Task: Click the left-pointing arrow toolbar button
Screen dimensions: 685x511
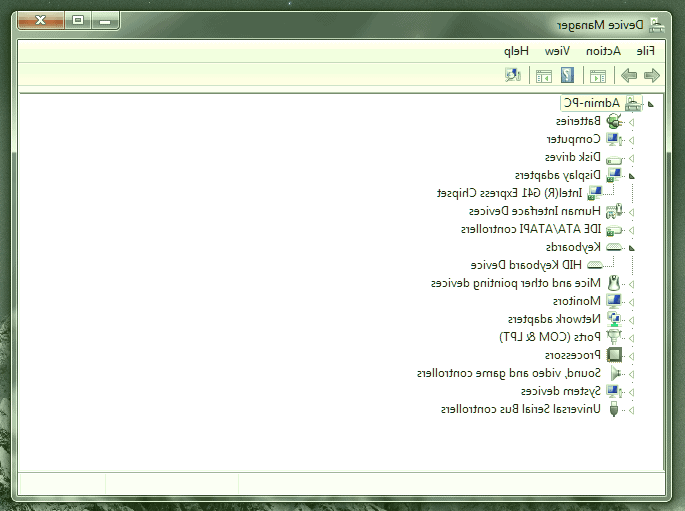Action: tap(629, 75)
